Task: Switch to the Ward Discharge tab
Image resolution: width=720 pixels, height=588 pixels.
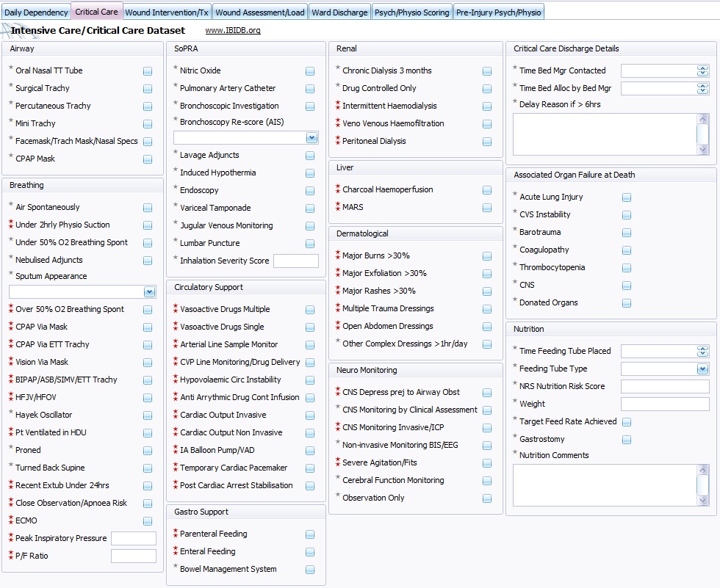Action: pyautogui.click(x=339, y=12)
